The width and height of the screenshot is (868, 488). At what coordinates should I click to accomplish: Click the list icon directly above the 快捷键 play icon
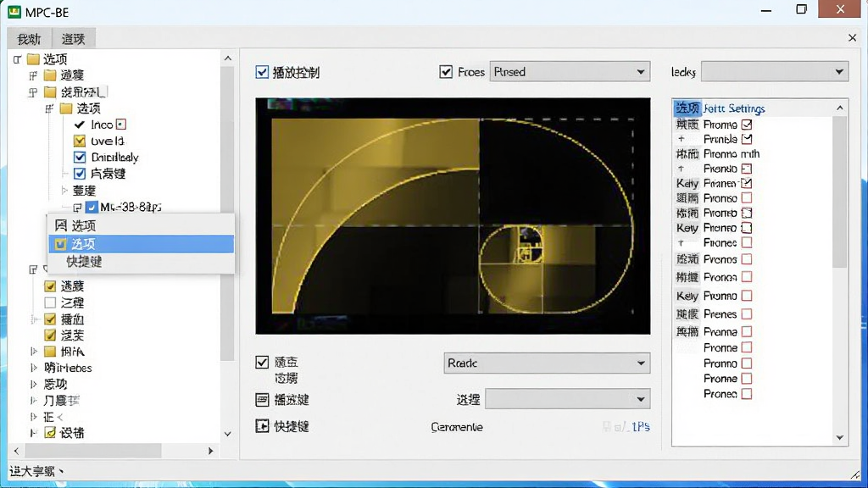click(262, 400)
